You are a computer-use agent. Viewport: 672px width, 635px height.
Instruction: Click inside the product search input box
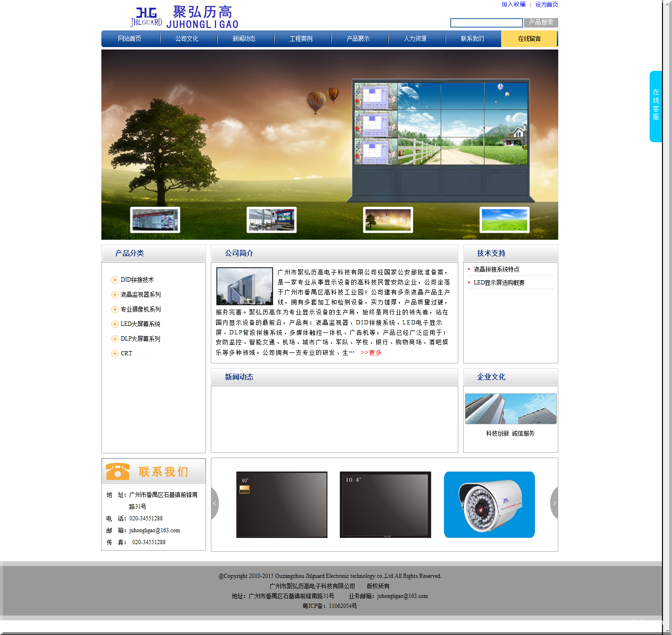[x=486, y=22]
